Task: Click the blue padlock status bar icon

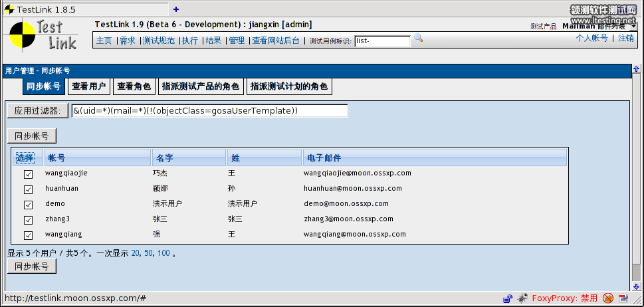Action: point(508,298)
